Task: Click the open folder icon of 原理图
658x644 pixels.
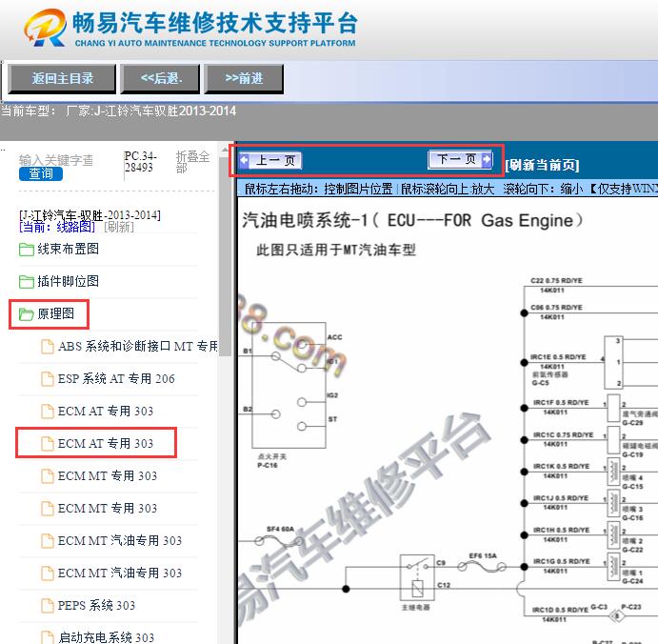Action: (27, 314)
